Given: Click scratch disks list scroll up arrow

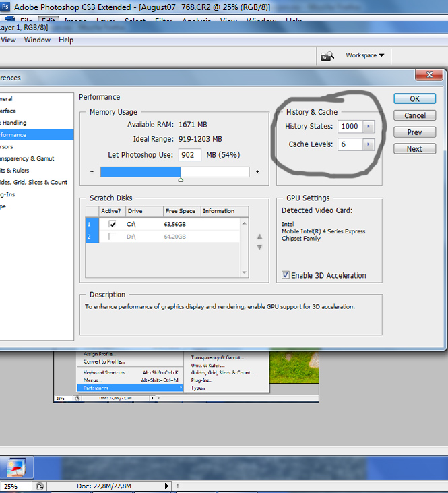Looking at the screenshot, I should [244, 223].
